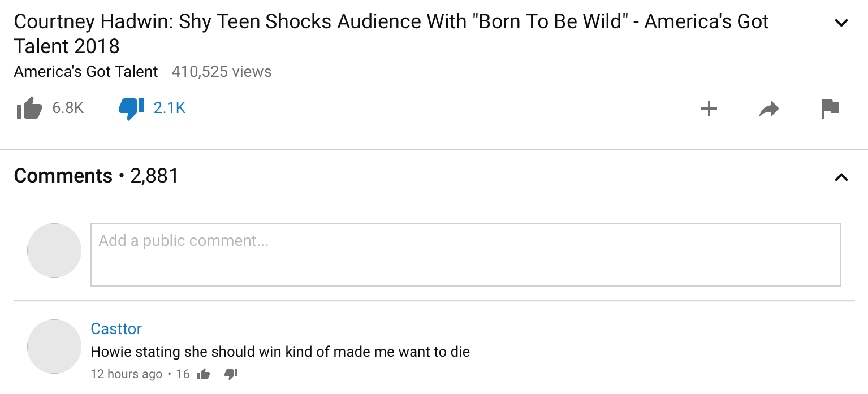
Task: Open America's Got Talent channel link
Action: click(x=86, y=72)
